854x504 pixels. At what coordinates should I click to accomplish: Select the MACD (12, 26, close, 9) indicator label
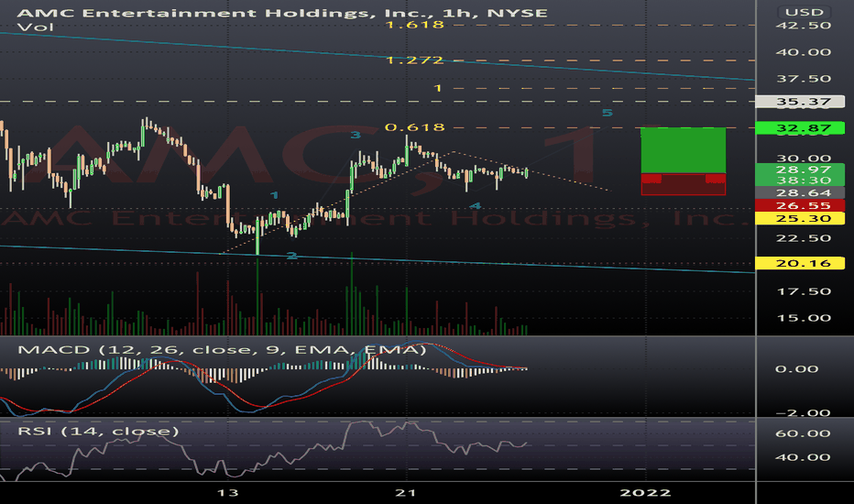(x=222, y=350)
